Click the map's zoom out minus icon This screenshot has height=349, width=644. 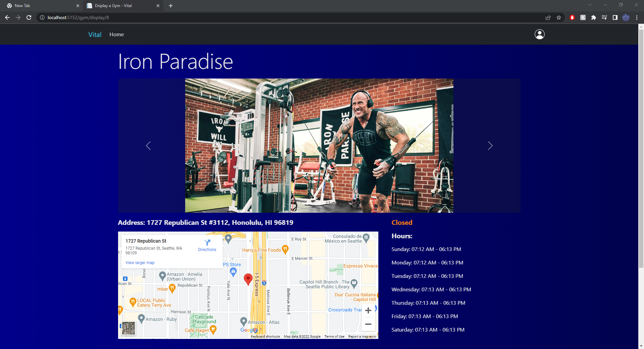(368, 324)
